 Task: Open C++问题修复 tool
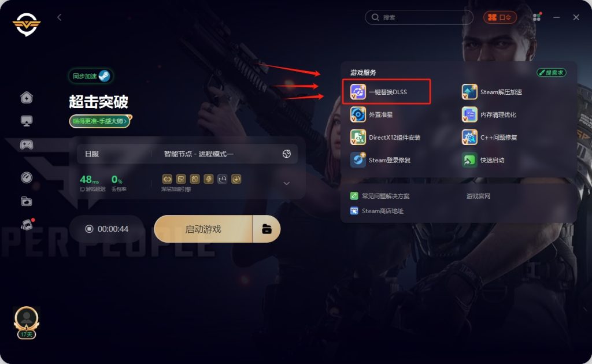point(489,138)
